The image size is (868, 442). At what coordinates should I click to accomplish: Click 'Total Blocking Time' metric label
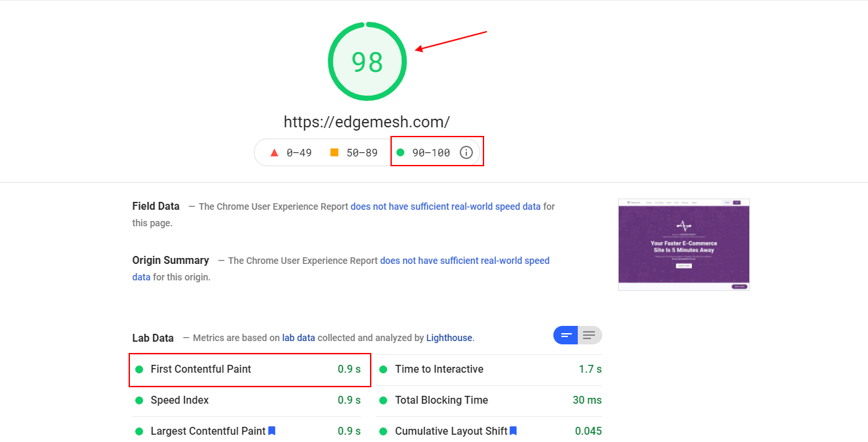[x=442, y=400]
